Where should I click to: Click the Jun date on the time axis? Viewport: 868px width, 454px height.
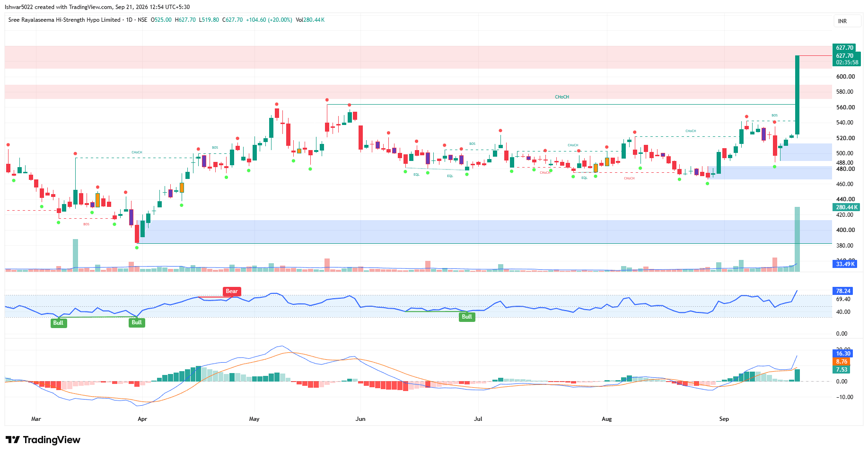coord(360,419)
